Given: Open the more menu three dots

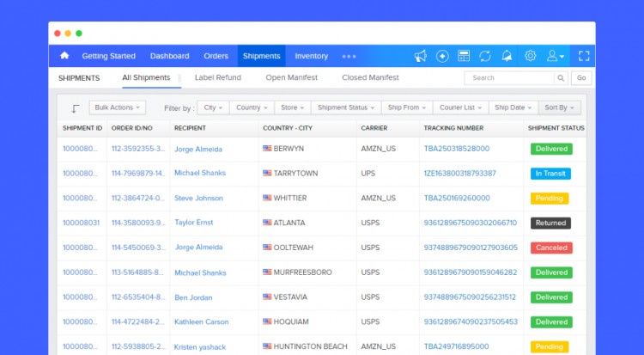Looking at the screenshot, I should tap(349, 57).
